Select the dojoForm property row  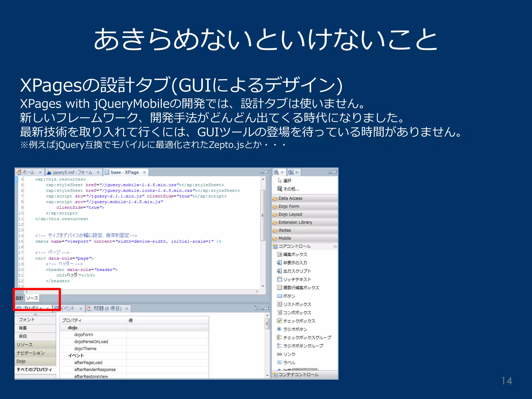tap(134, 335)
